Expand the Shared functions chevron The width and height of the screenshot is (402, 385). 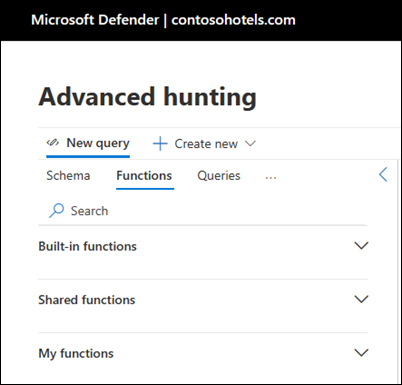(361, 299)
